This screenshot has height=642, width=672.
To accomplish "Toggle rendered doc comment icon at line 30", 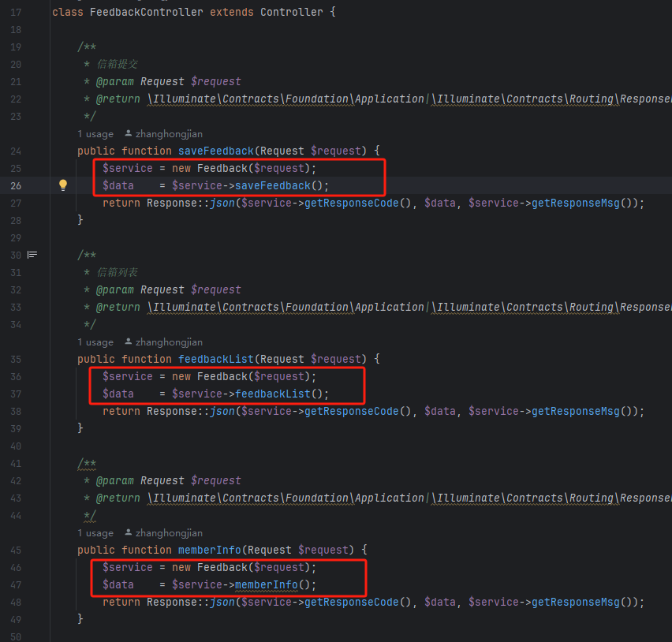I will [32, 255].
